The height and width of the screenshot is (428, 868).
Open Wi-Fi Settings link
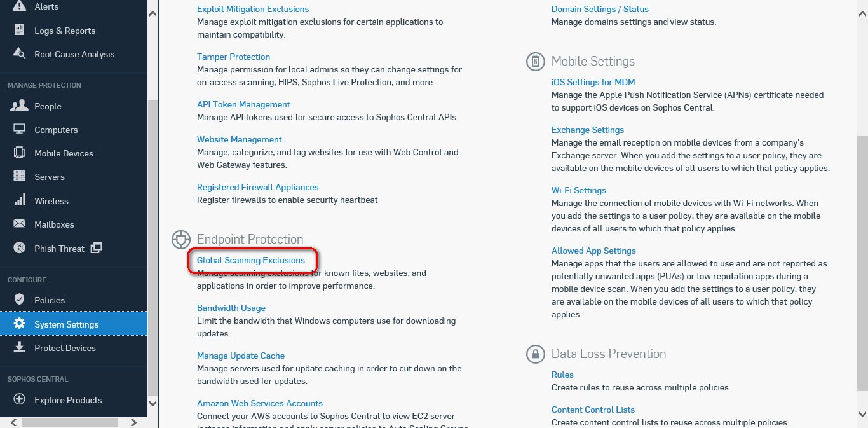click(x=579, y=190)
